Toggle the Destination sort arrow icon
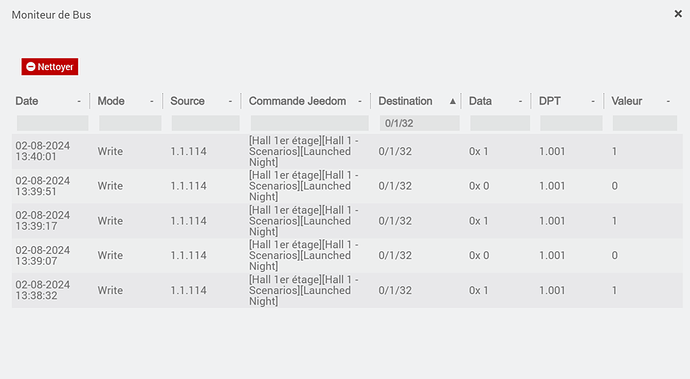Viewport: 690px width, 379px height. pyautogui.click(x=452, y=101)
